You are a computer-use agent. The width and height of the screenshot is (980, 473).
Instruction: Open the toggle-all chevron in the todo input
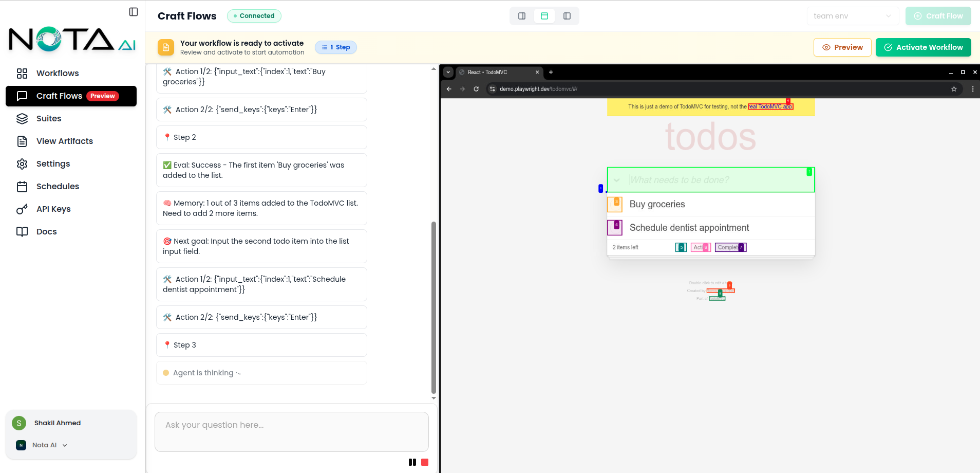(617, 179)
